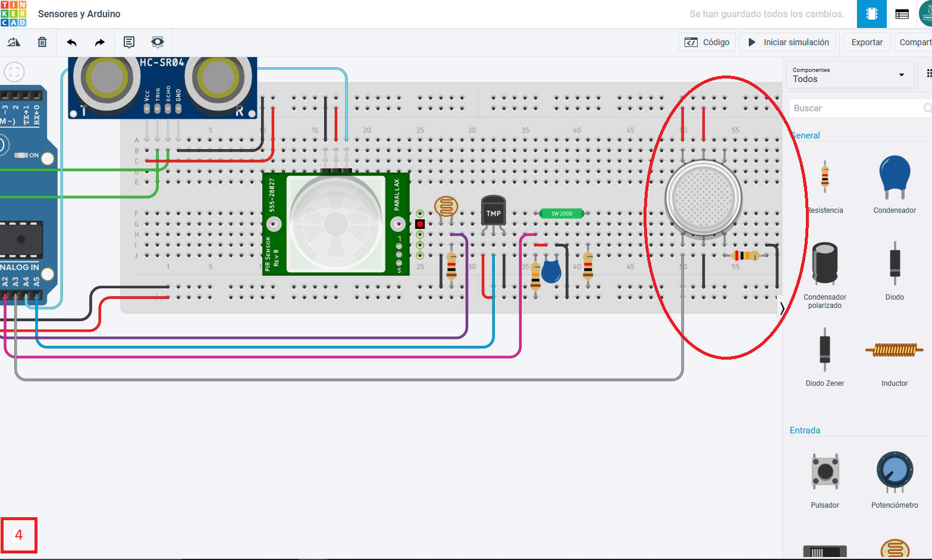
Task: Select the Pulsador component
Action: [825, 480]
